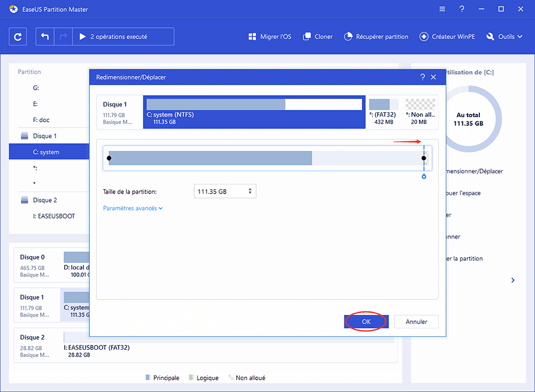Click the Taille de la partition field
Viewport: 535px width, 392px height.
point(220,191)
